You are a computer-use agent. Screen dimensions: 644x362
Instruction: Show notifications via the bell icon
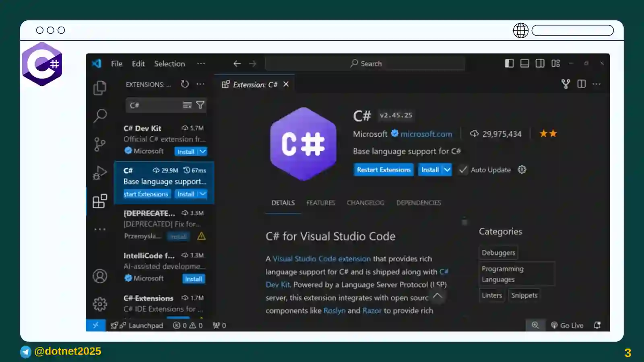(x=597, y=325)
